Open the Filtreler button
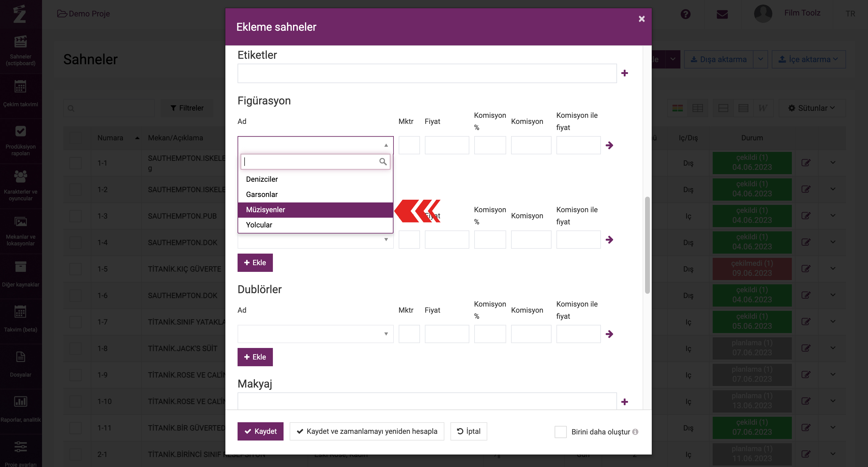 [x=187, y=108]
